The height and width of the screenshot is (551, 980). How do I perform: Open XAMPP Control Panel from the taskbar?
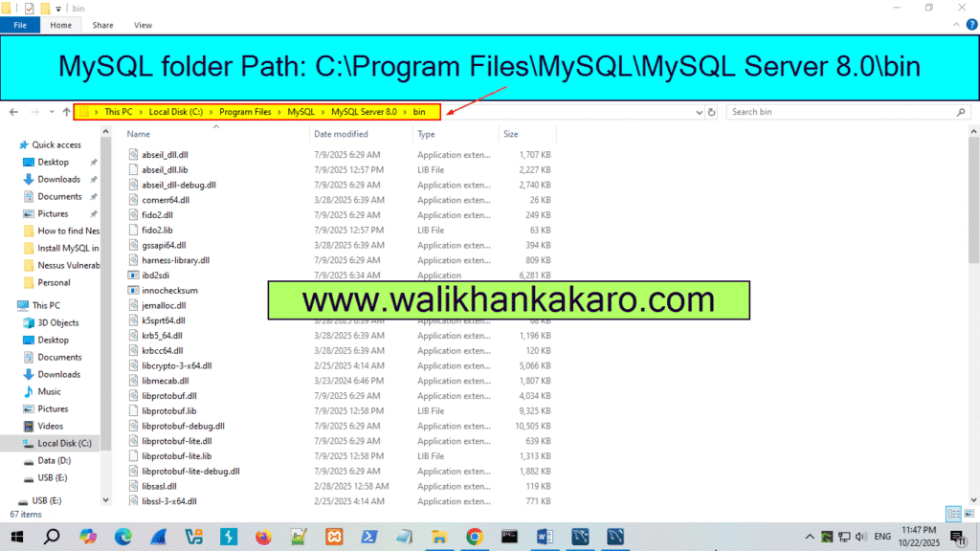tap(333, 537)
